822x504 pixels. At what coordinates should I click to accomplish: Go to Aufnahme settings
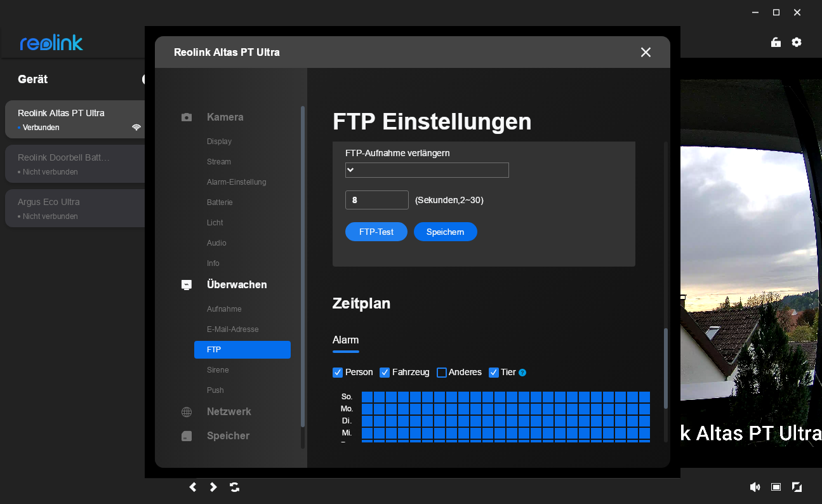click(224, 309)
